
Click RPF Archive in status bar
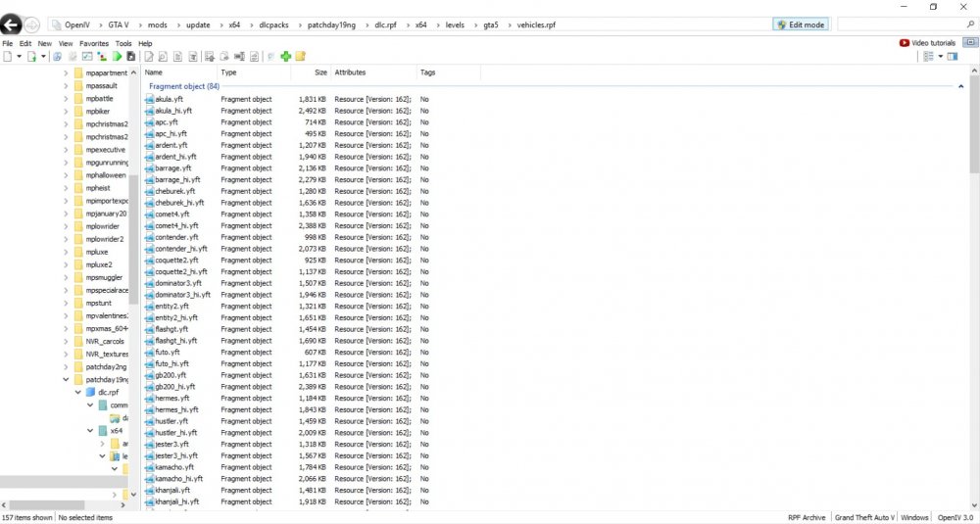click(807, 517)
